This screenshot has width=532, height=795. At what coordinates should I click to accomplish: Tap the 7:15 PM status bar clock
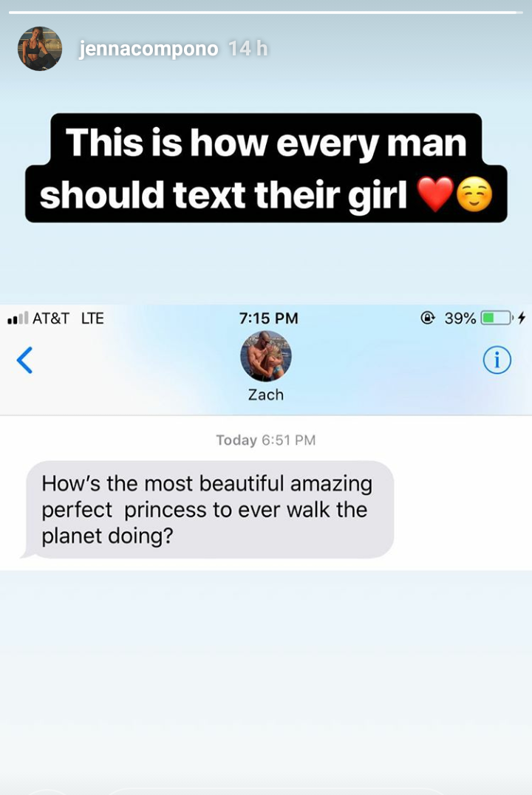(268, 318)
